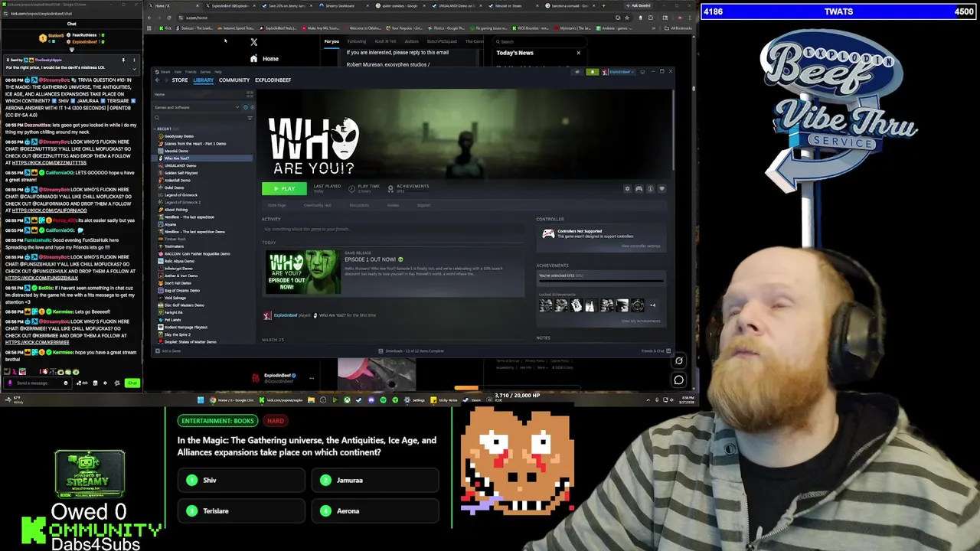Click the Steam announcements megaphone icon
The image size is (980, 551).
577,72
